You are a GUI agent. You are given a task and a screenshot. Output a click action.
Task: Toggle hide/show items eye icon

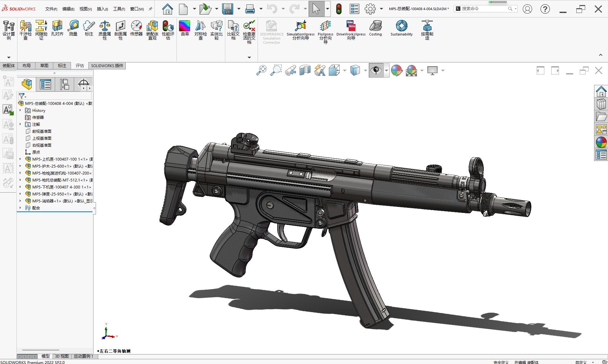pos(376,70)
